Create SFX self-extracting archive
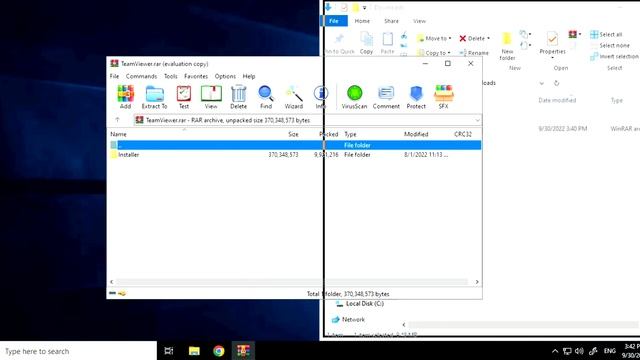 [x=444, y=97]
